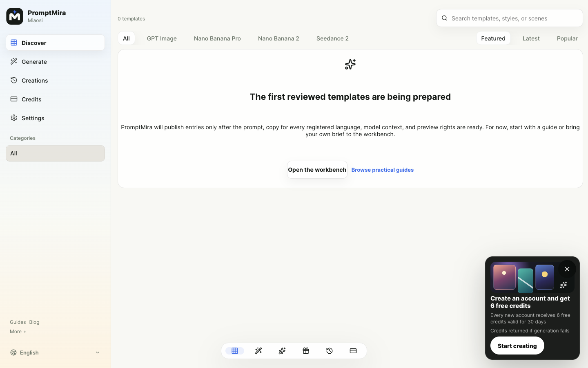
Task: Open the English language dropdown
Action: (x=55, y=352)
